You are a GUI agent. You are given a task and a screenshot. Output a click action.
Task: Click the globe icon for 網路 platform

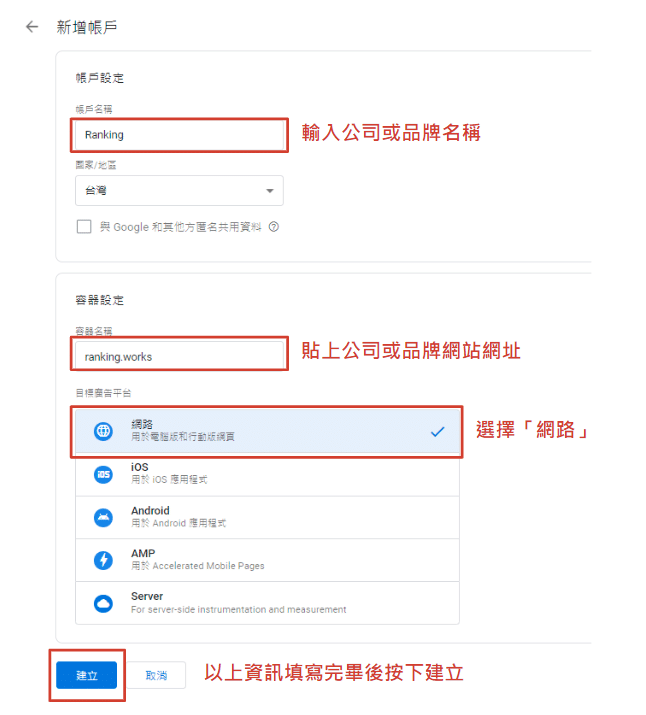pyautogui.click(x=103, y=431)
